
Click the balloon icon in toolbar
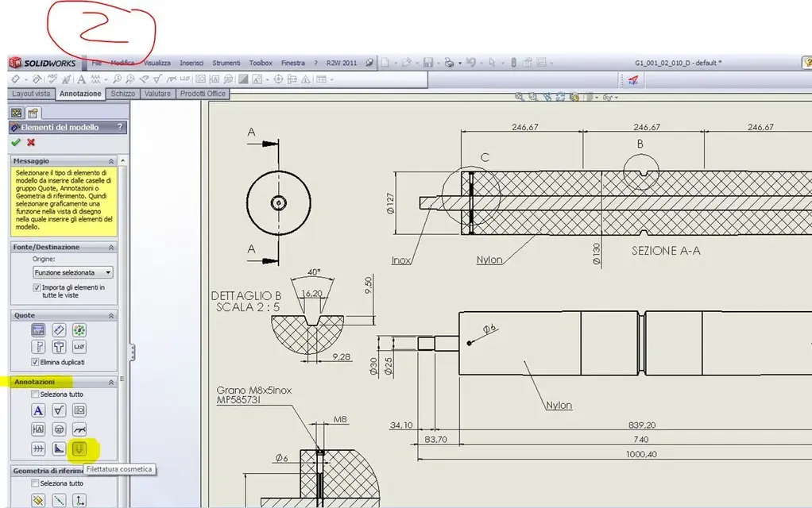[118, 79]
